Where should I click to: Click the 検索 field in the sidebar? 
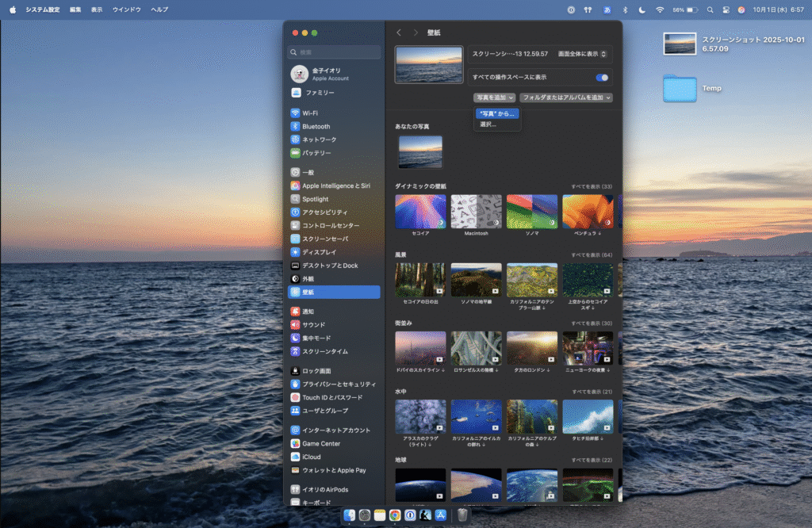tap(335, 52)
